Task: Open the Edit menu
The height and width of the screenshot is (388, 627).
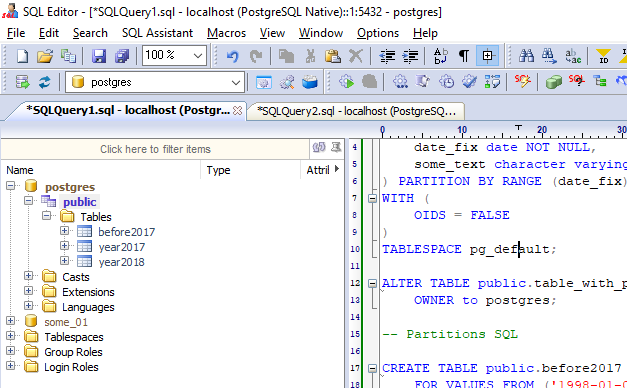Action: coord(49,33)
